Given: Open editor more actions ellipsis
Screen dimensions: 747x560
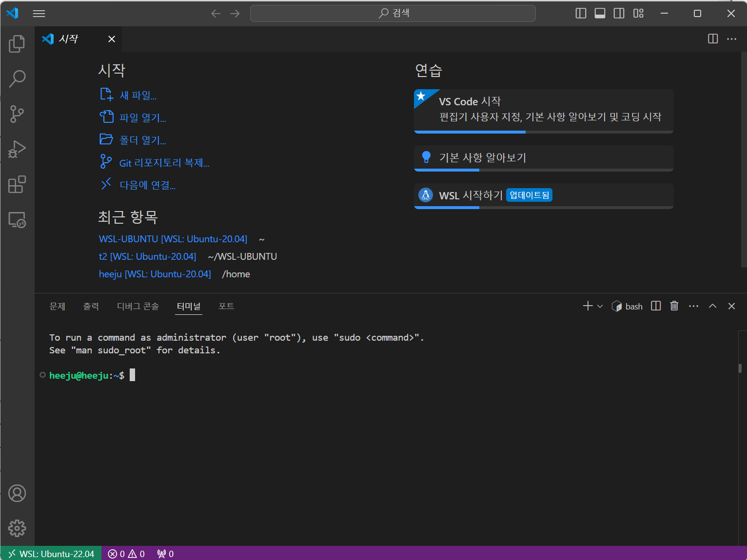Looking at the screenshot, I should click(732, 39).
